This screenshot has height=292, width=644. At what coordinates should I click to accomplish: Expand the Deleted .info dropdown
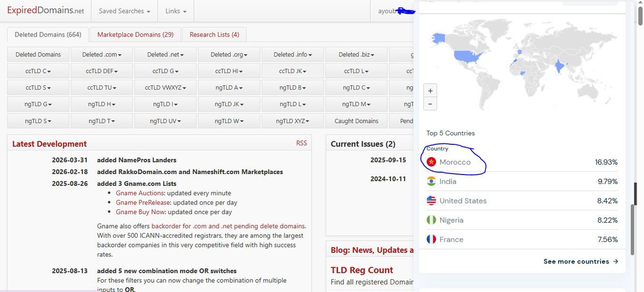292,54
